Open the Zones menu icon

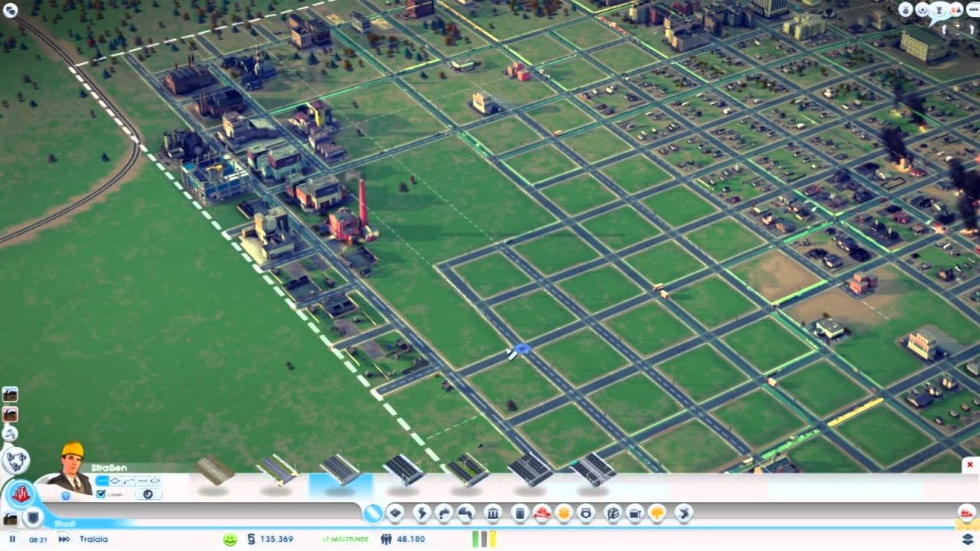pos(395,514)
